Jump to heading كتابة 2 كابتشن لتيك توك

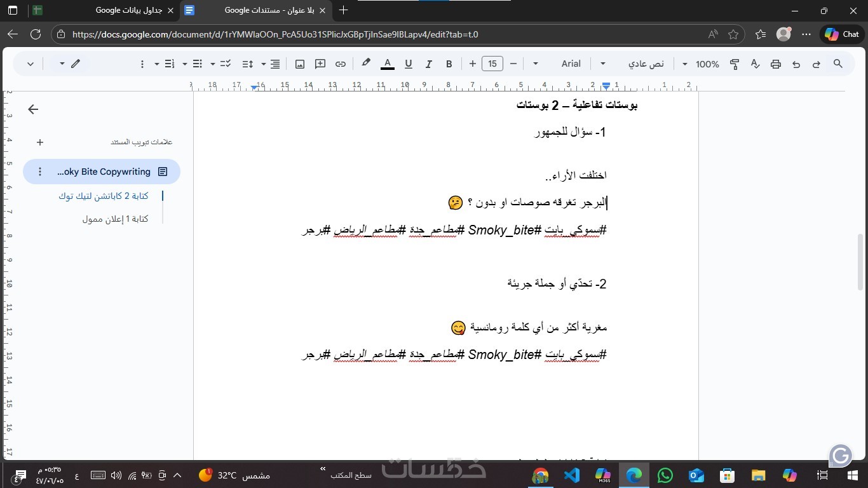104,196
